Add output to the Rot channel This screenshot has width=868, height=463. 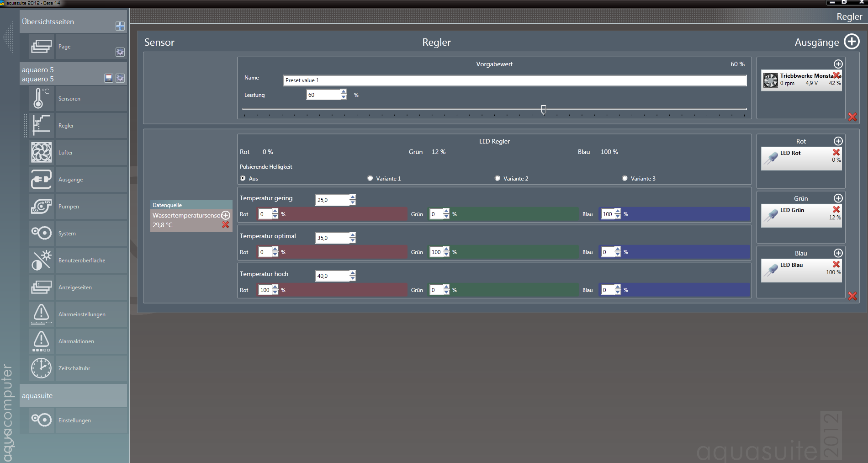coord(838,141)
